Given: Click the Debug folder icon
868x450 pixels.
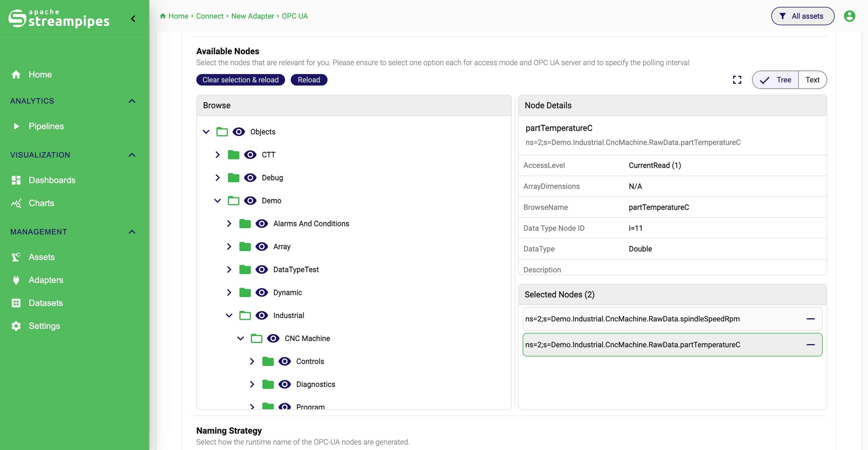Looking at the screenshot, I should [x=233, y=178].
